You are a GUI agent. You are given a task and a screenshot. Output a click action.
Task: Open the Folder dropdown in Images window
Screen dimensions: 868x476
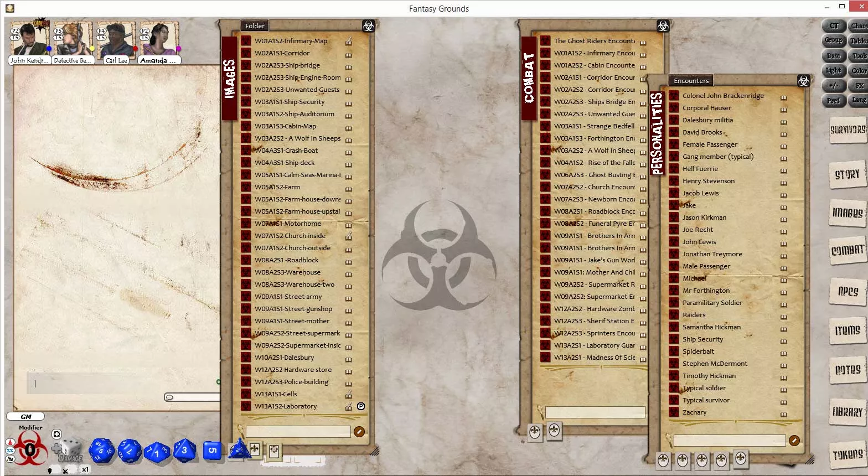point(255,26)
